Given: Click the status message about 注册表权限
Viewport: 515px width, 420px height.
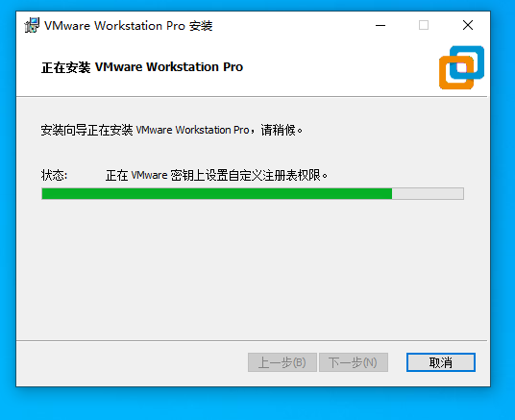Looking at the screenshot, I should (216, 175).
